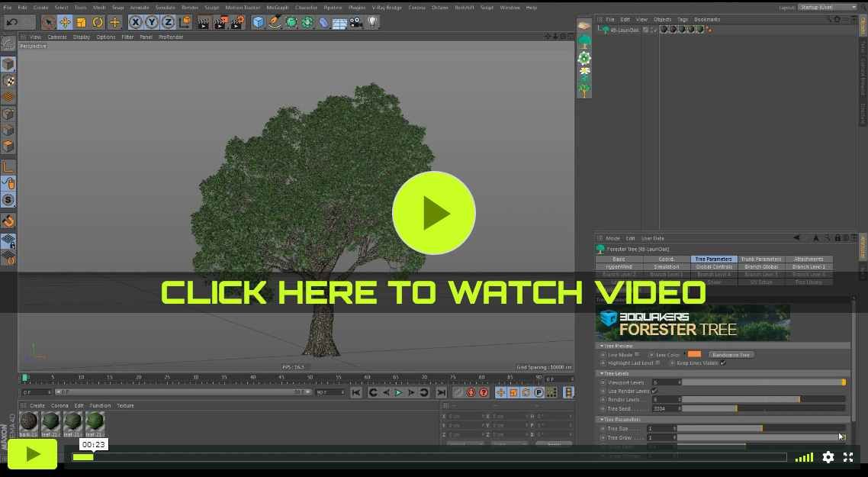This screenshot has width=868, height=477.
Task: Toggle Use Render Levels checkbox
Action: pyautogui.click(x=655, y=391)
